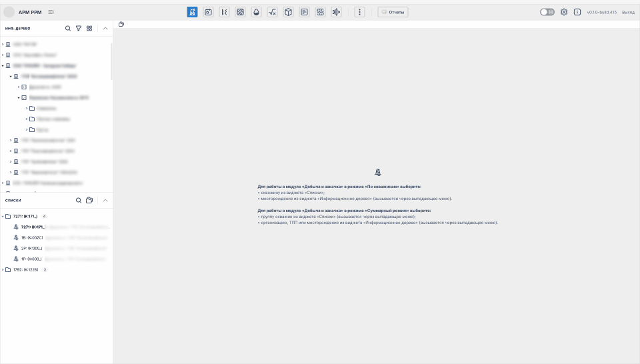Open the info icon near the version label
The width and height of the screenshot is (640, 364).
coord(577,12)
